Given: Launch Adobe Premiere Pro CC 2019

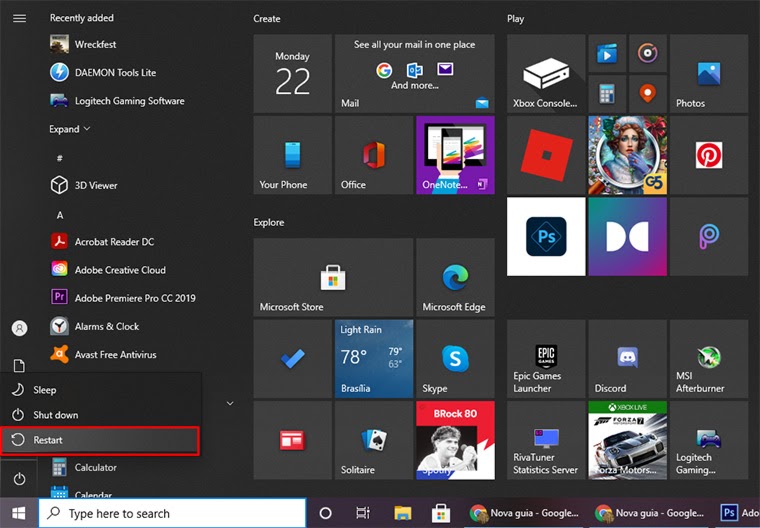Looking at the screenshot, I should tap(126, 298).
